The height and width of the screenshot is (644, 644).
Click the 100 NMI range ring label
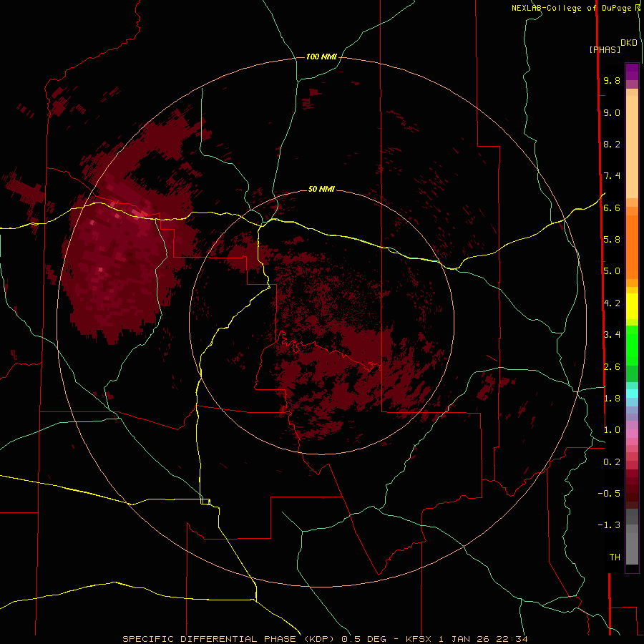coord(321,57)
